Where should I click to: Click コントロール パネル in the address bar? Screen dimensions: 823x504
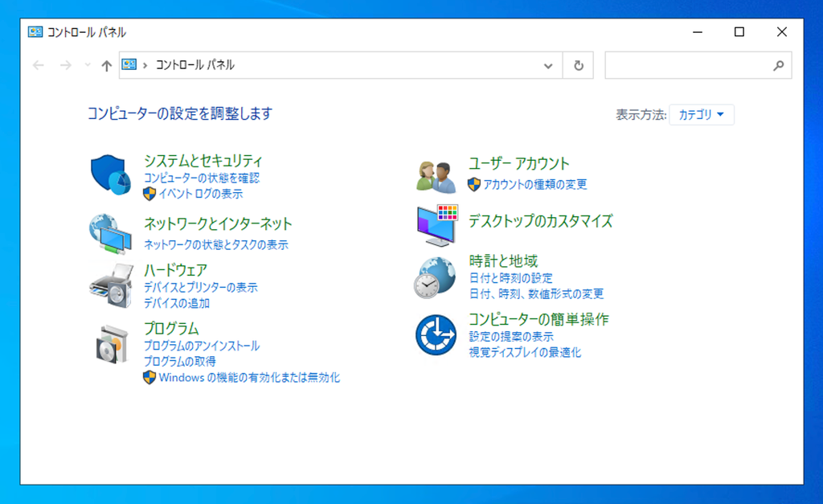194,65
